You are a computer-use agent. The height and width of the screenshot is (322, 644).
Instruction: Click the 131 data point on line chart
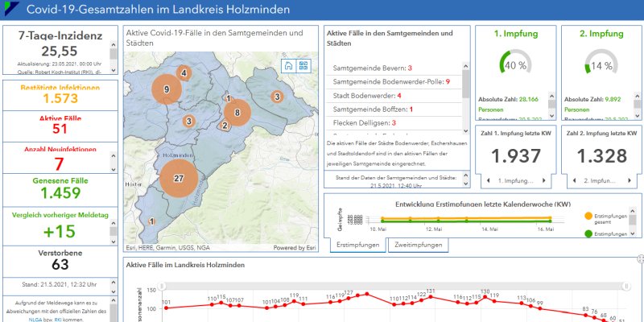tap(431, 296)
